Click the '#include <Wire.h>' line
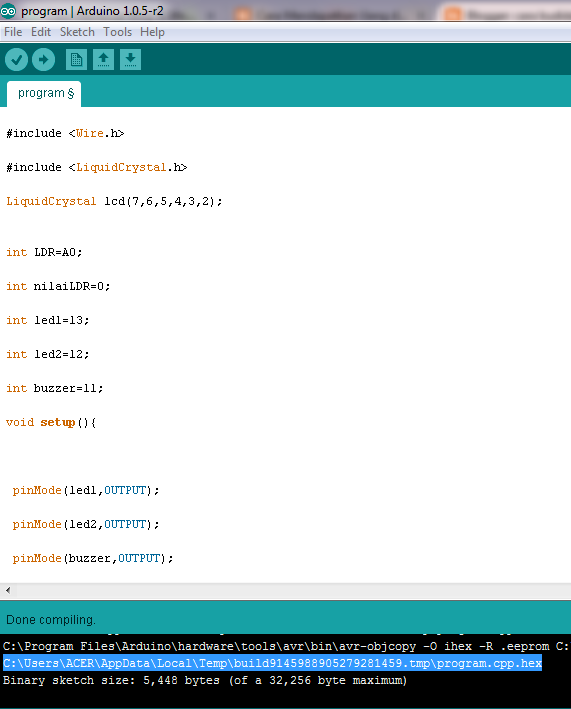Viewport: 571px width, 709px height. pyautogui.click(x=65, y=133)
